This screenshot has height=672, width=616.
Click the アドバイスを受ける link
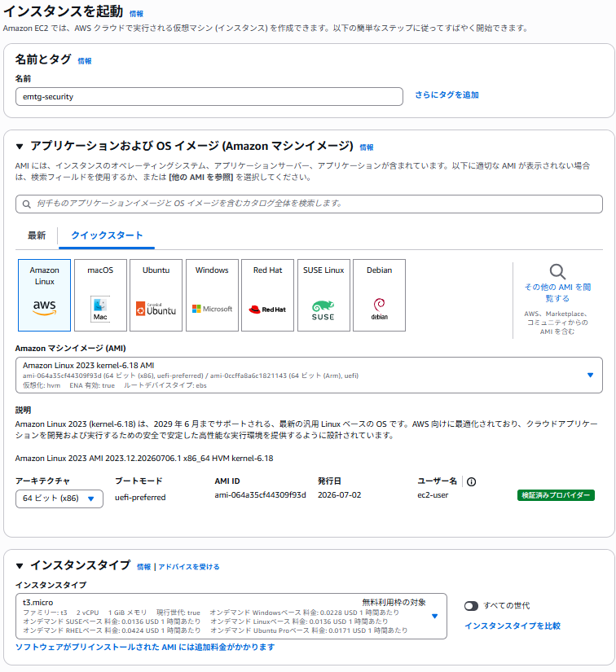(x=188, y=567)
